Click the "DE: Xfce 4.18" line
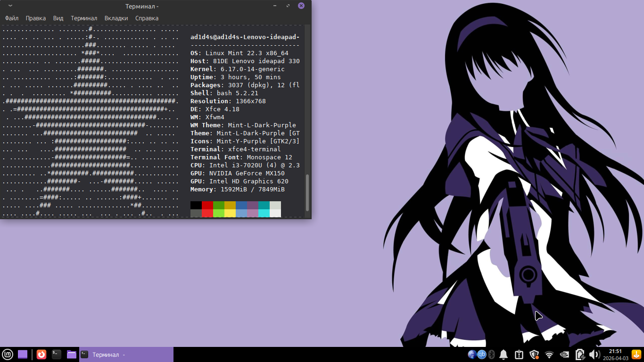The image size is (644, 362). [x=215, y=109]
